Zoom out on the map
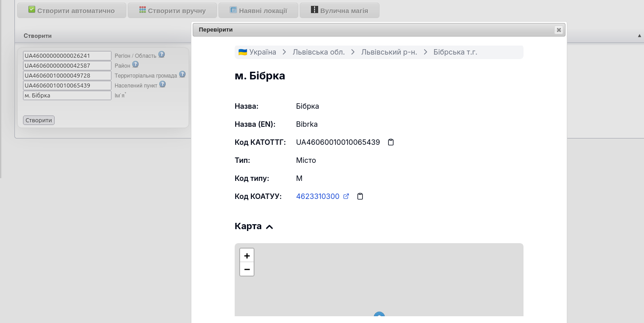This screenshot has height=323, width=644. pyautogui.click(x=247, y=269)
